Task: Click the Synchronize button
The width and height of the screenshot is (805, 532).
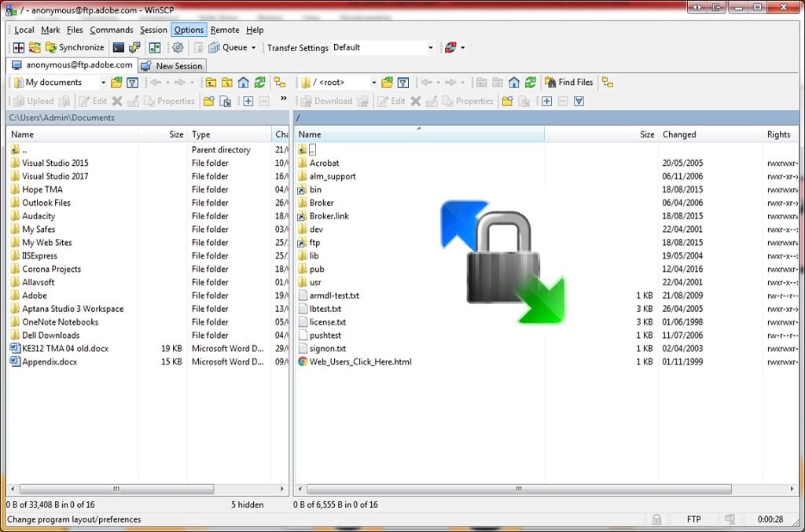Action: [x=75, y=48]
